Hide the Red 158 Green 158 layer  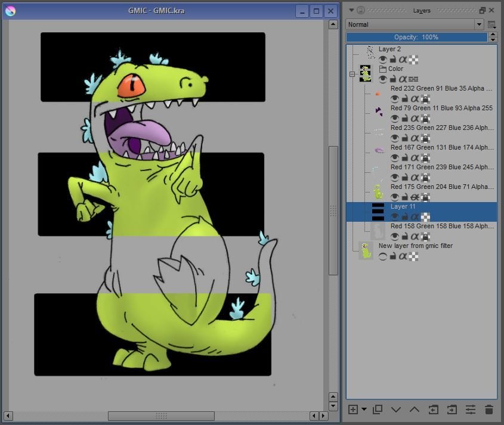(395, 237)
